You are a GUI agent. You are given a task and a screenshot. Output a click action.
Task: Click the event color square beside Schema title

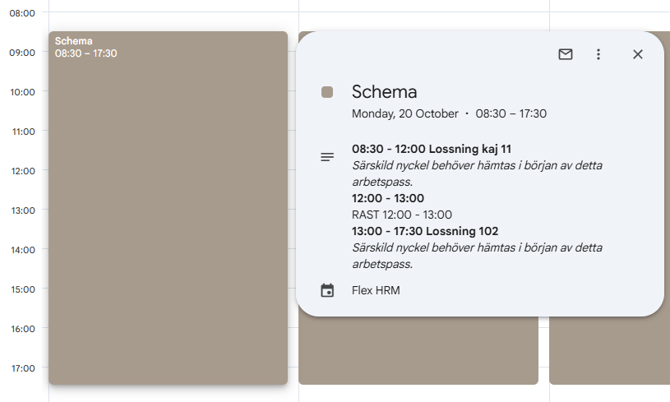[x=327, y=92]
